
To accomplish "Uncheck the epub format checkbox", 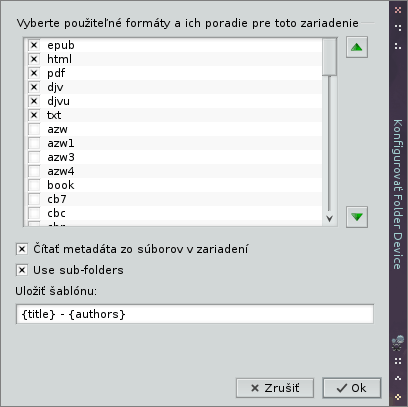I will tap(34, 45).
